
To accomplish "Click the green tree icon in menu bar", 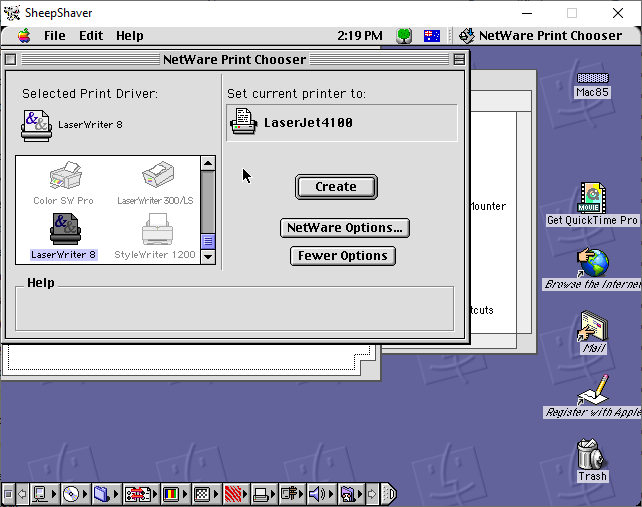I will tap(404, 36).
